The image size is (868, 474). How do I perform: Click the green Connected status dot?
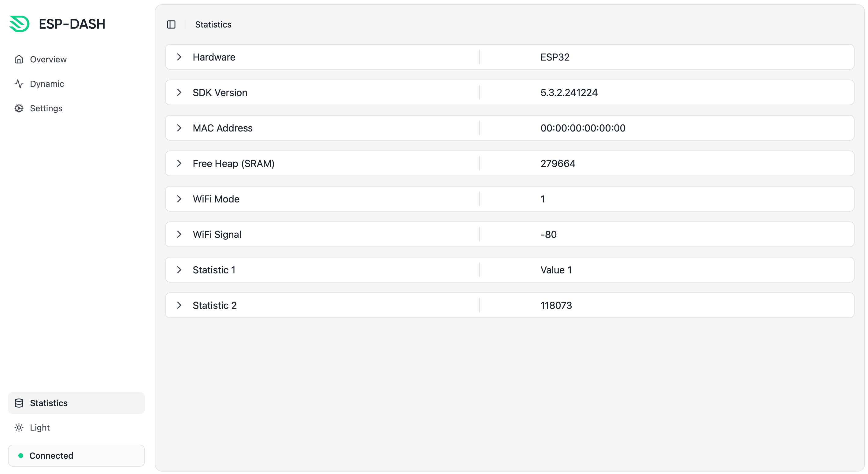click(21, 456)
